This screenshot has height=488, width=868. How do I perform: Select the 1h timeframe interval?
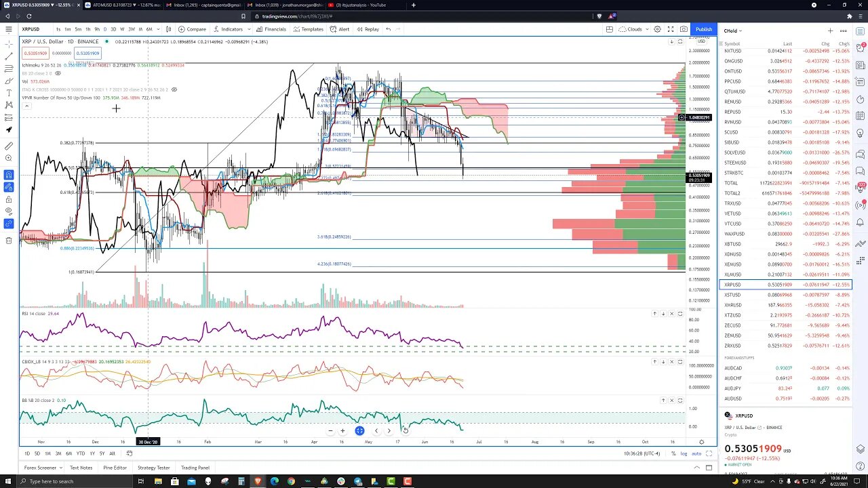[89, 29]
